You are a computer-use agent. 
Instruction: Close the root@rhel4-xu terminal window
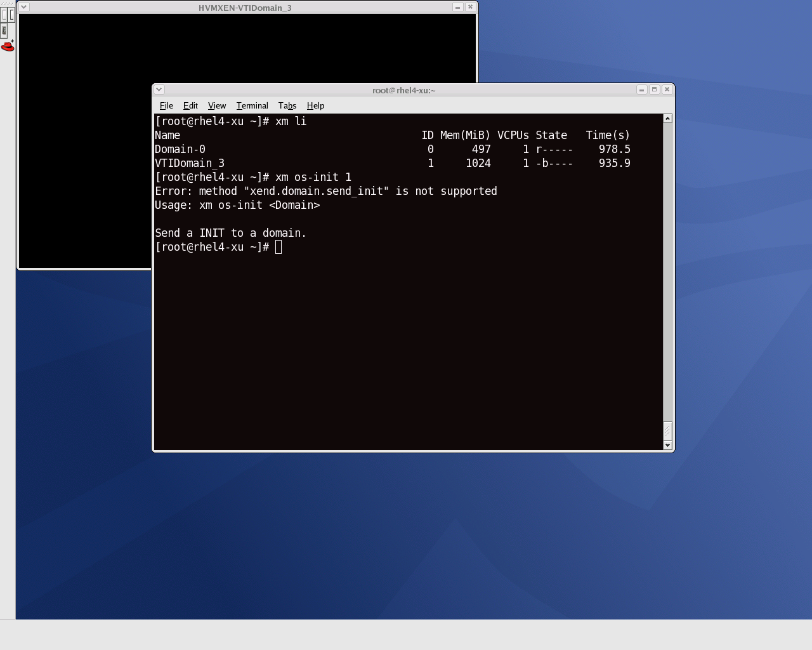[667, 90]
